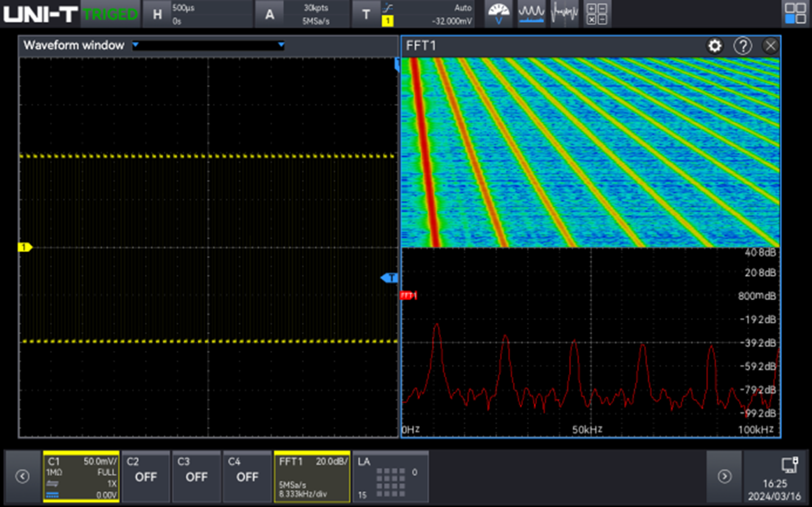Open the anomaly capture tool icon
The image size is (812, 507).
coord(564,13)
